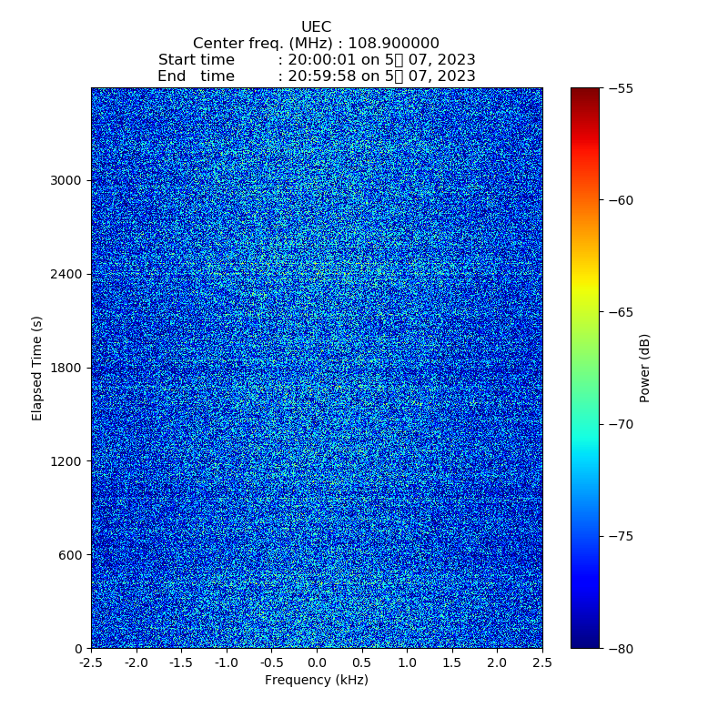The width and height of the screenshot is (728, 728).
Task: Click the 2.5 frequency tick label
Action: click(542, 662)
